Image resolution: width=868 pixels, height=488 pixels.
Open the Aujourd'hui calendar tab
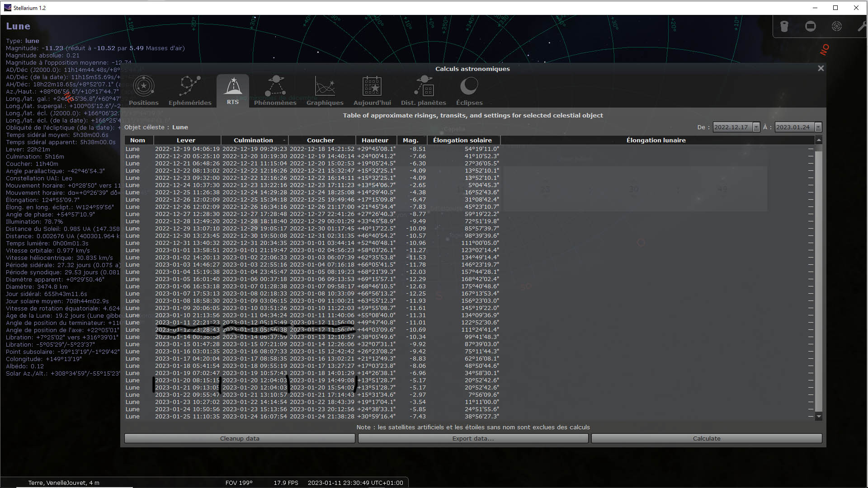[372, 90]
